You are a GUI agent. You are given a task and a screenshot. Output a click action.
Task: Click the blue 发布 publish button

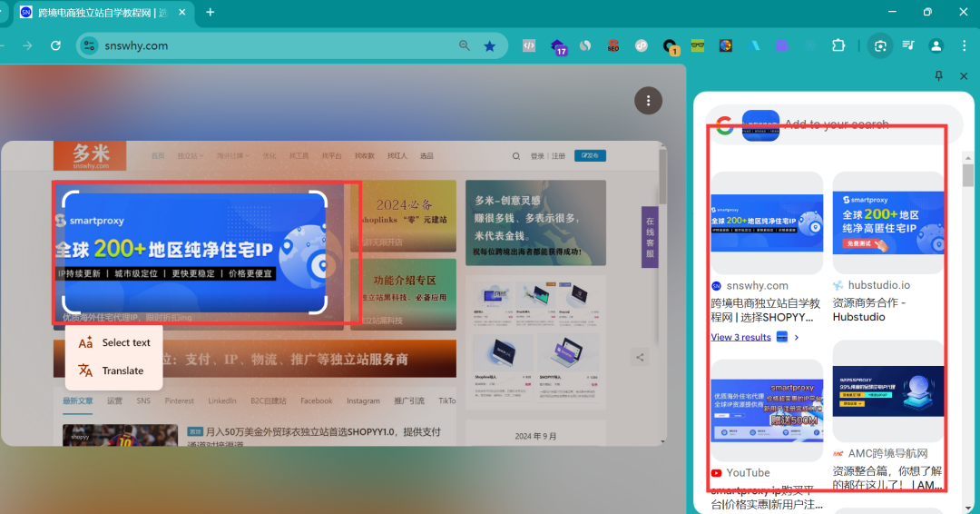click(590, 155)
